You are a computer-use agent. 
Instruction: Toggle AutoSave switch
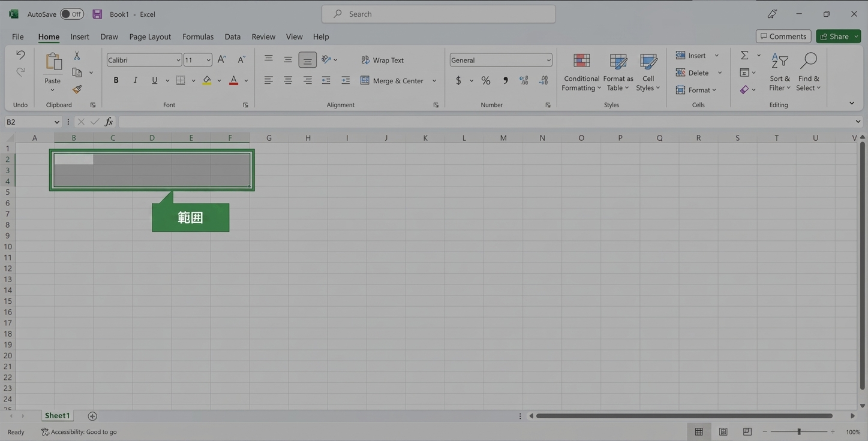point(72,14)
